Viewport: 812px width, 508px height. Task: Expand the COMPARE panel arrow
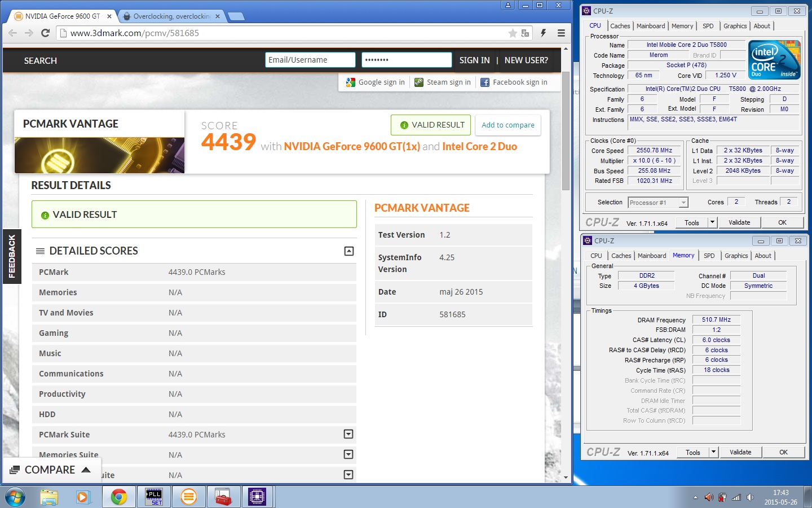[86, 470]
